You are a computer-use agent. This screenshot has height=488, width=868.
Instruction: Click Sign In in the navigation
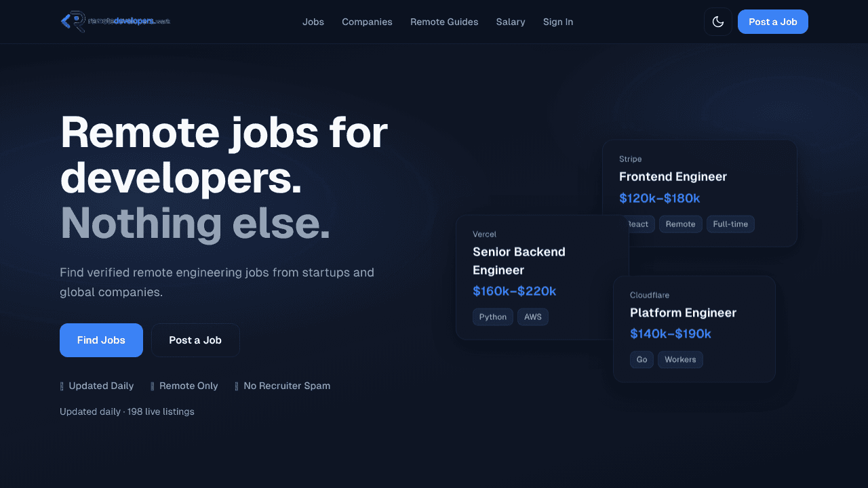coord(558,22)
